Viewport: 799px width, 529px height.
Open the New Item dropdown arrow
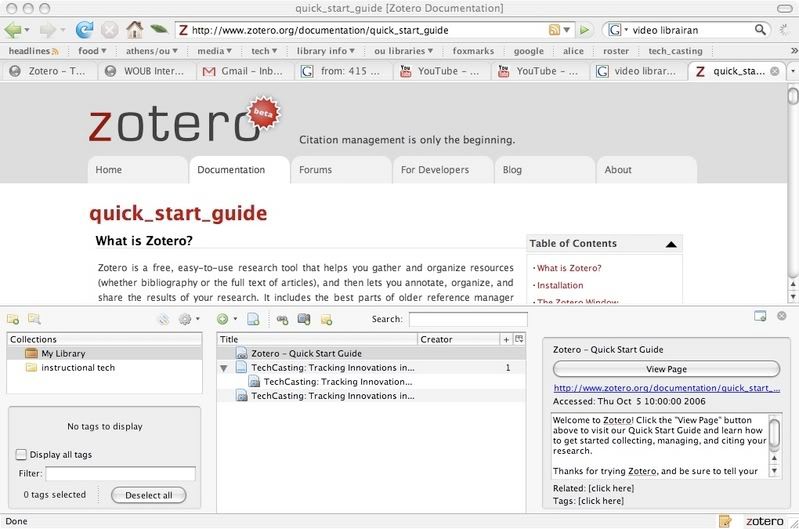(235, 319)
